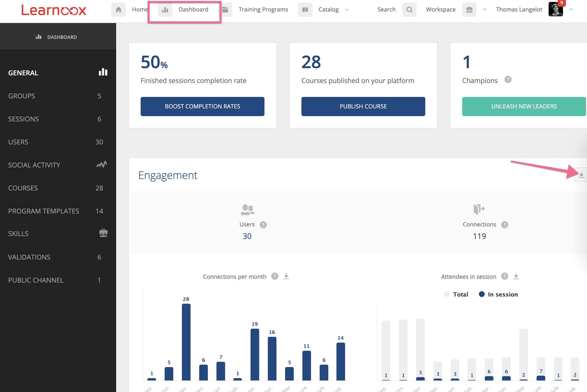587x392 pixels.
Task: Toggle the Total legend in Attendees chart
Action: [447, 294]
